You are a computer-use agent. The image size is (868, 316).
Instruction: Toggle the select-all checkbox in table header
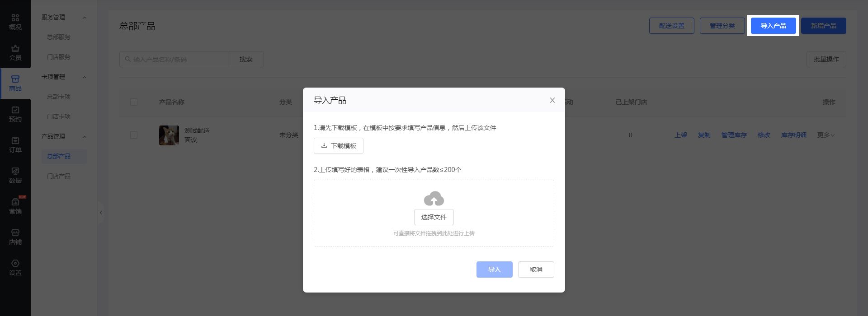(x=134, y=102)
